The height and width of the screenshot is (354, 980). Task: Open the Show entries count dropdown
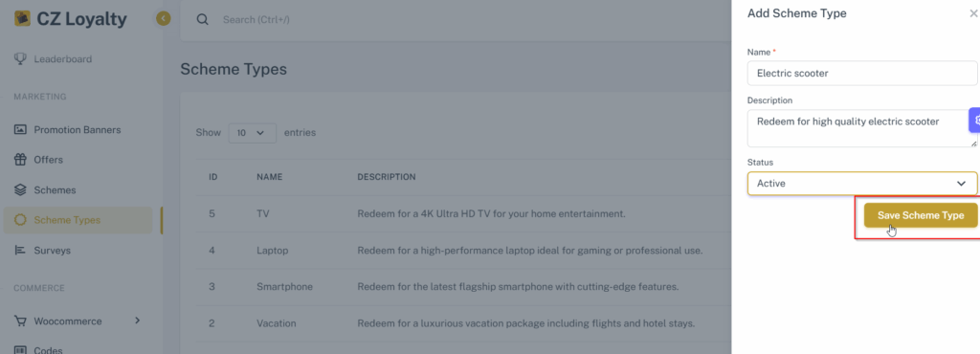click(253, 132)
